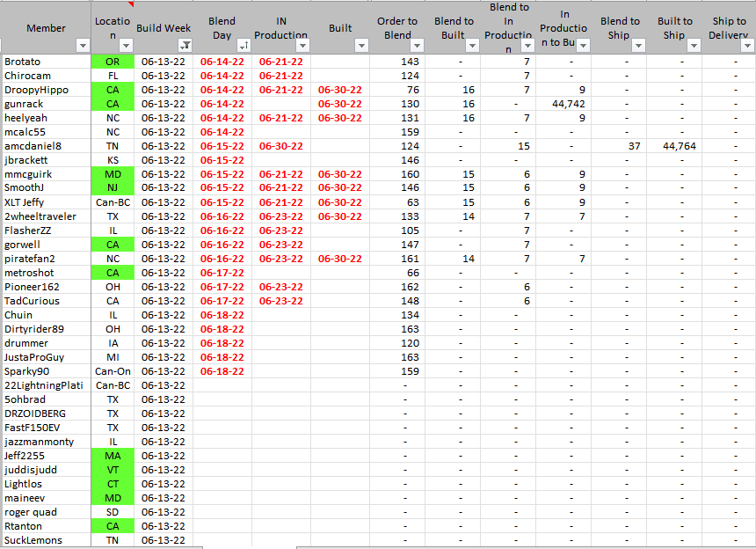Open the IN Production column filter dropdown
Screen dimensions: 756x549
click(x=302, y=45)
